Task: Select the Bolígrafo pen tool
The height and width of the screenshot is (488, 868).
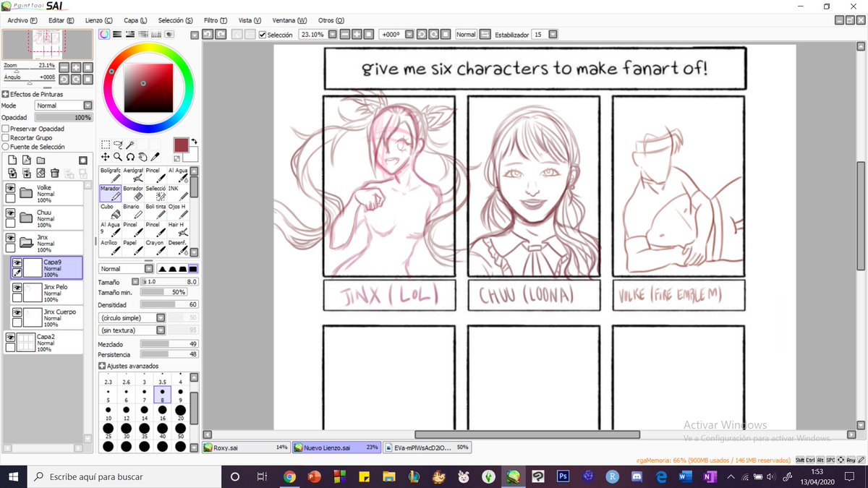Action: (x=110, y=175)
